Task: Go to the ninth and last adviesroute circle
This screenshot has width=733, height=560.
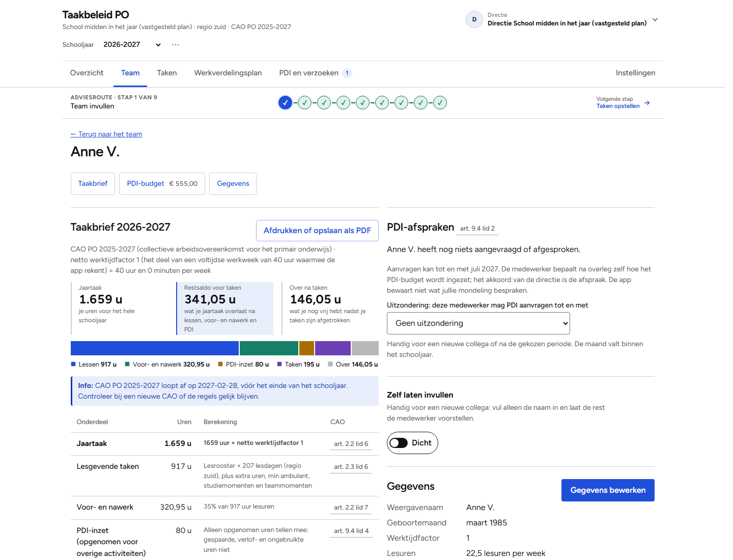Action: click(440, 103)
